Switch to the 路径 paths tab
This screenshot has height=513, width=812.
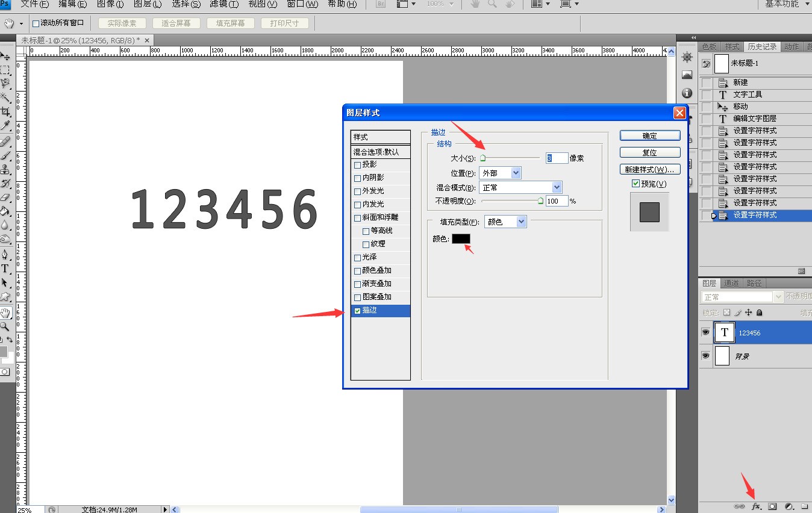754,283
